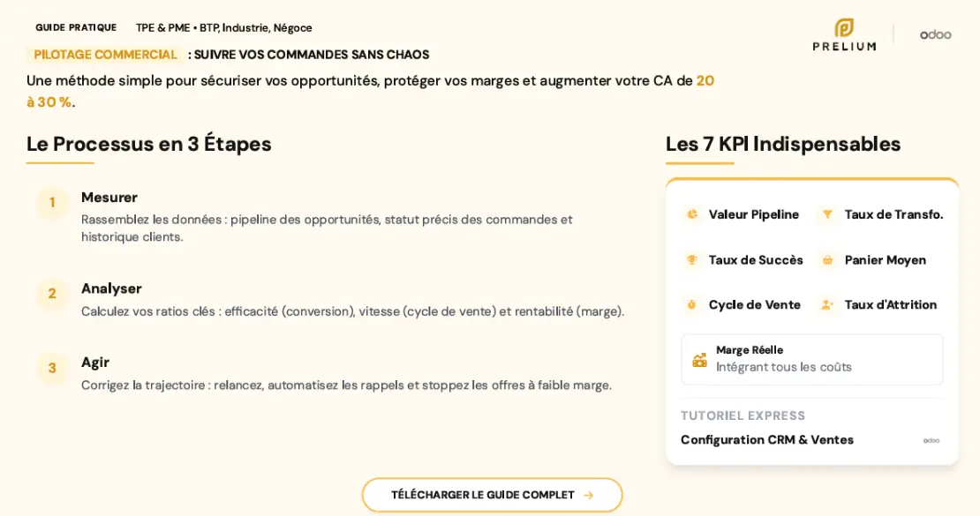Click the Taux de Succès trophy icon

coord(692,260)
